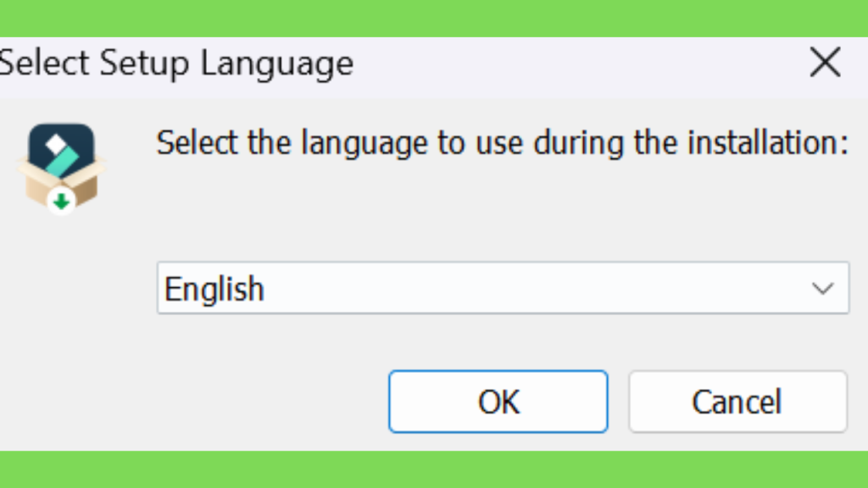Click the green background above dialog
This screenshot has height=488, width=868.
coord(434,19)
